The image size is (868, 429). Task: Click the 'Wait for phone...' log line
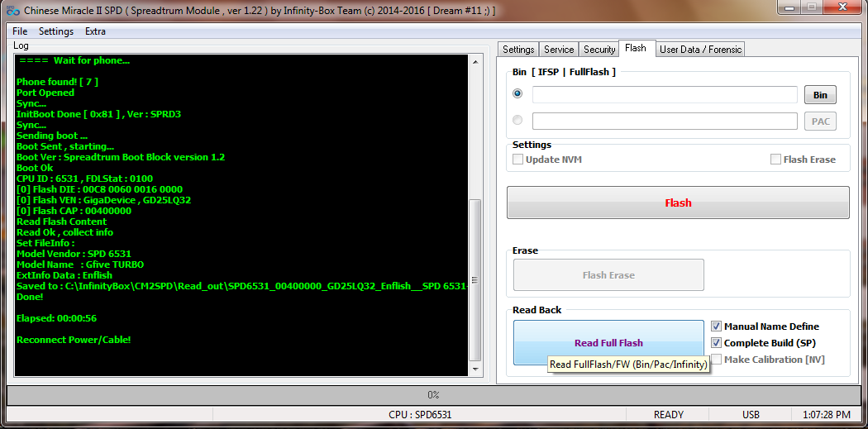(73, 60)
